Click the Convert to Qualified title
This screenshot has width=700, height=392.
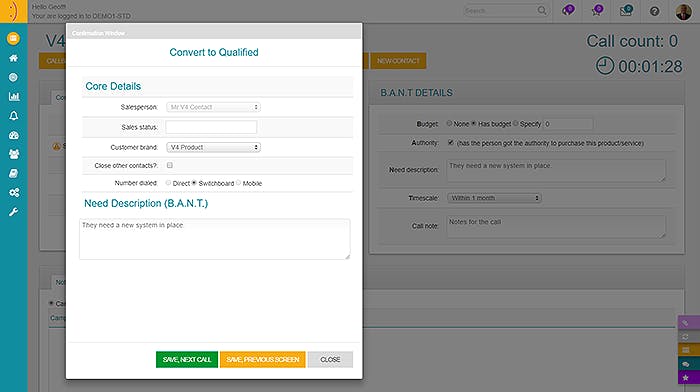(x=214, y=52)
